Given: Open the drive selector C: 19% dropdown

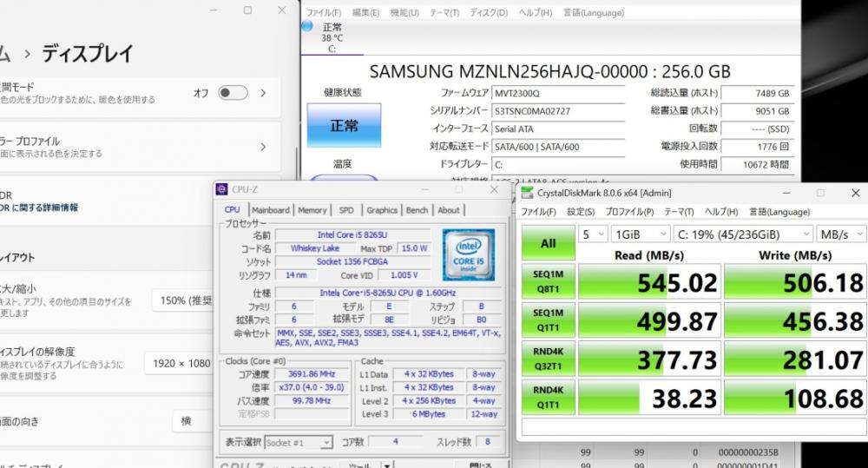Looking at the screenshot, I should pos(744,234).
